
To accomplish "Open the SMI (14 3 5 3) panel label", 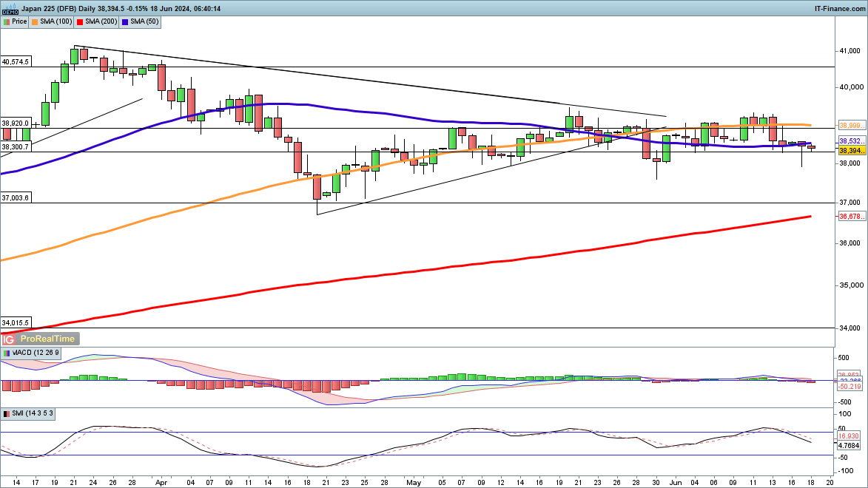I will (33, 413).
